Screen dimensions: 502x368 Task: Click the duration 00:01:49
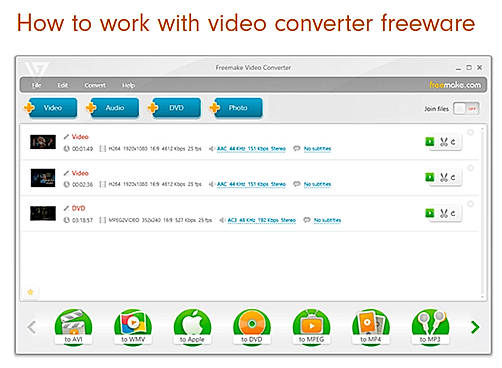click(82, 149)
